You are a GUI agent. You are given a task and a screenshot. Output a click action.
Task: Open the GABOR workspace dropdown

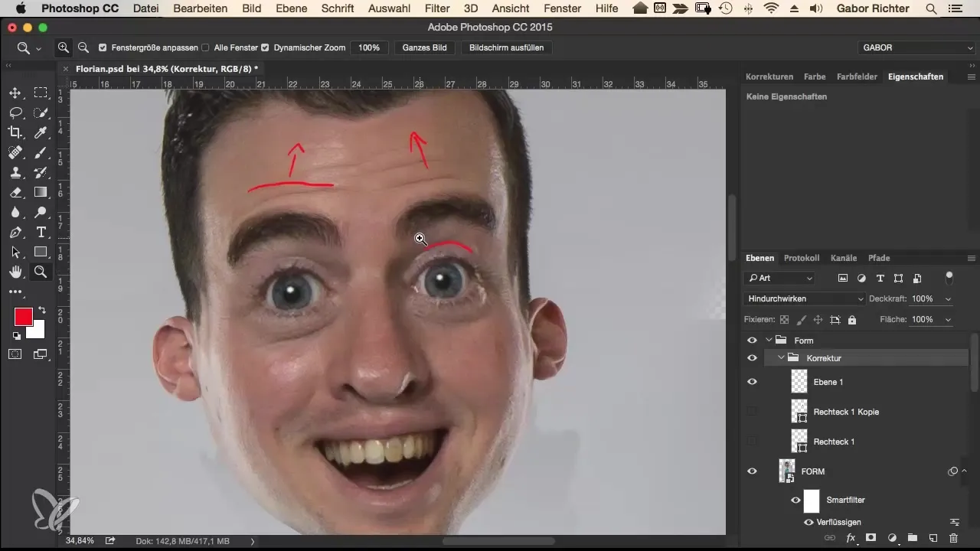[x=916, y=47]
